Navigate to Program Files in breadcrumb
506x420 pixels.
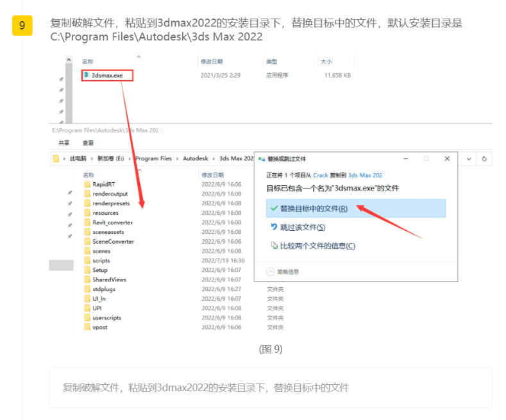153,158
